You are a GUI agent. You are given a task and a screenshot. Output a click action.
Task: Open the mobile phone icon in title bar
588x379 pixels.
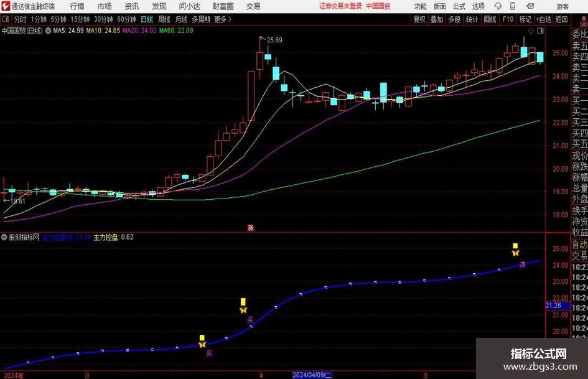(x=513, y=6)
